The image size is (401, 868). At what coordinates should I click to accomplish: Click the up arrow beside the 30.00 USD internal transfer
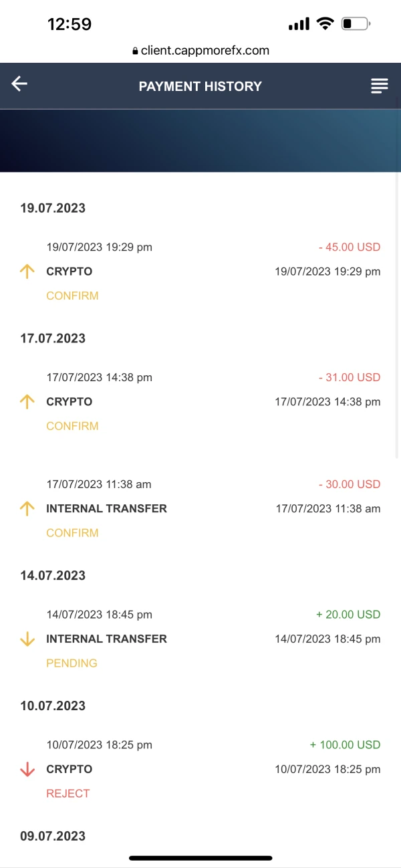pos(27,509)
